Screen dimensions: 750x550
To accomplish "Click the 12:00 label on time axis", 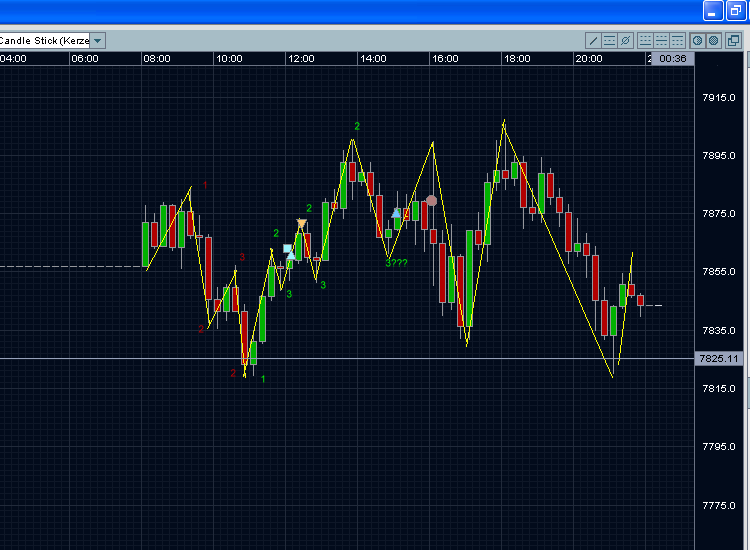I will pyautogui.click(x=301, y=59).
